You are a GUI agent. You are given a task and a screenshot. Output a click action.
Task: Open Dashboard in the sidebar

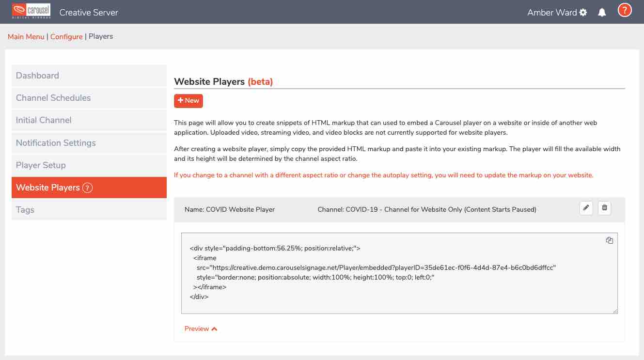click(37, 76)
